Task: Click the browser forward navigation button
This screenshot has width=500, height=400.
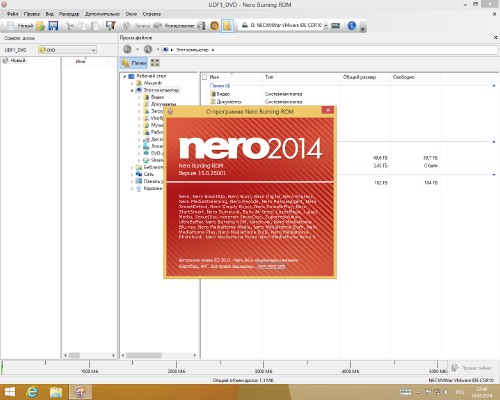Action: tap(148, 49)
